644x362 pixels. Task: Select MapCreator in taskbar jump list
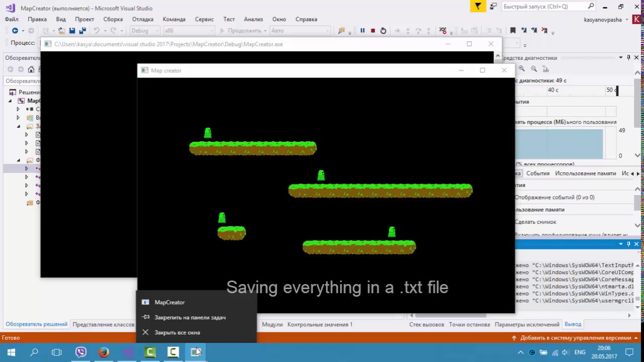(197, 302)
